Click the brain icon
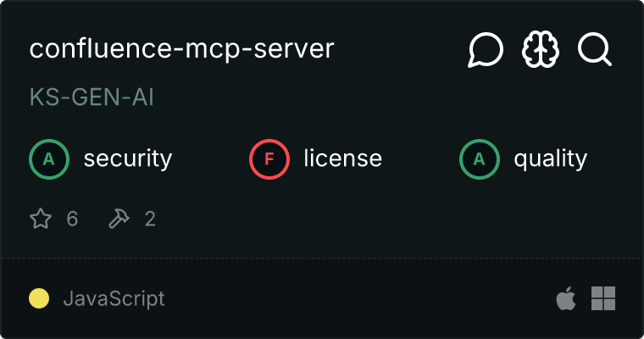 pyautogui.click(x=541, y=51)
